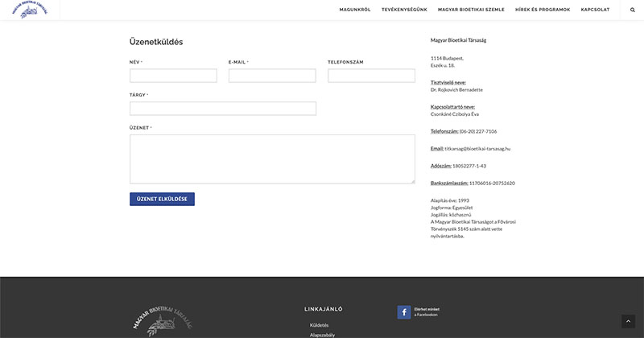Click into the Tárgy text field
The image size is (644, 338).
pos(222,109)
